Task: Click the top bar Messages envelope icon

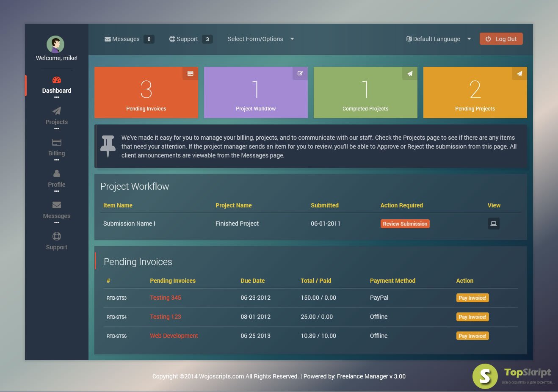Action: pyautogui.click(x=108, y=39)
